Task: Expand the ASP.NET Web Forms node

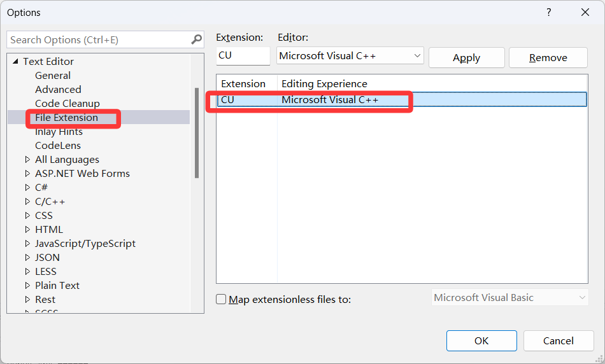Action: (x=27, y=174)
